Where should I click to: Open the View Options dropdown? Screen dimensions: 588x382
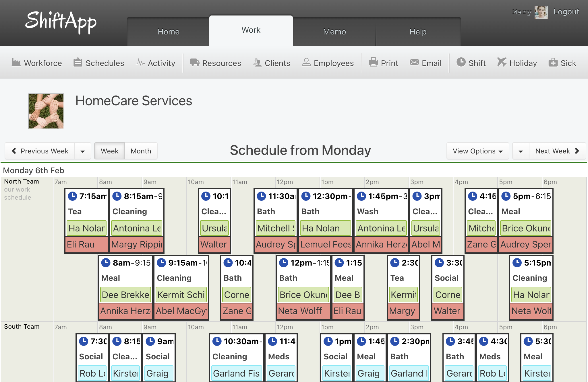(478, 151)
